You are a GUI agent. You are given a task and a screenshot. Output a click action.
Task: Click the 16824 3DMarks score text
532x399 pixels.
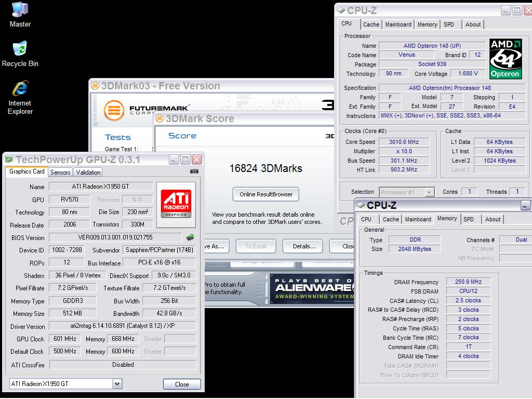(265, 168)
